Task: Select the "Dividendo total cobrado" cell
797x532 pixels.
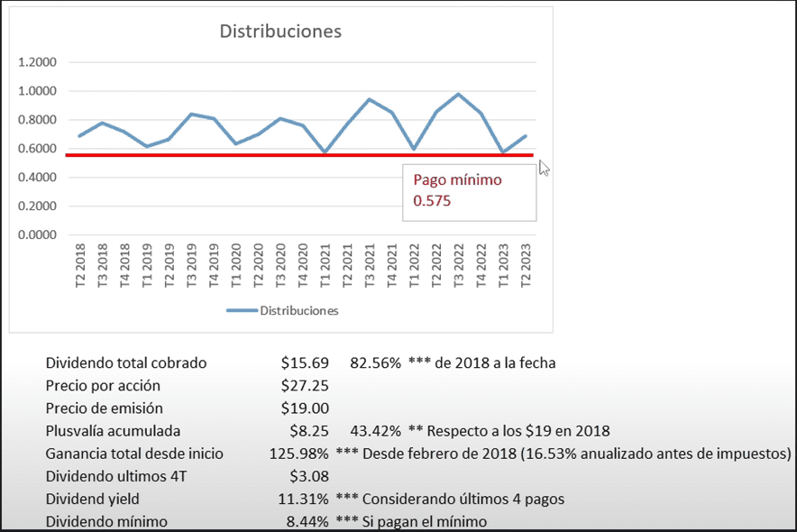Action: [126, 363]
